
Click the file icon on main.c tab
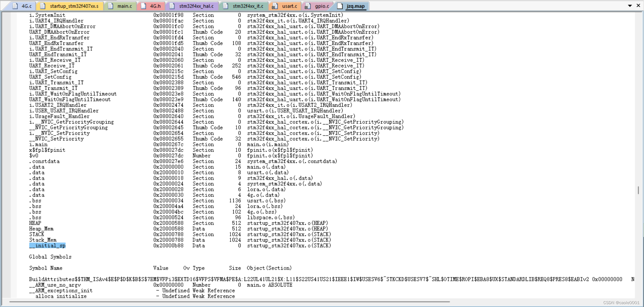111,6
